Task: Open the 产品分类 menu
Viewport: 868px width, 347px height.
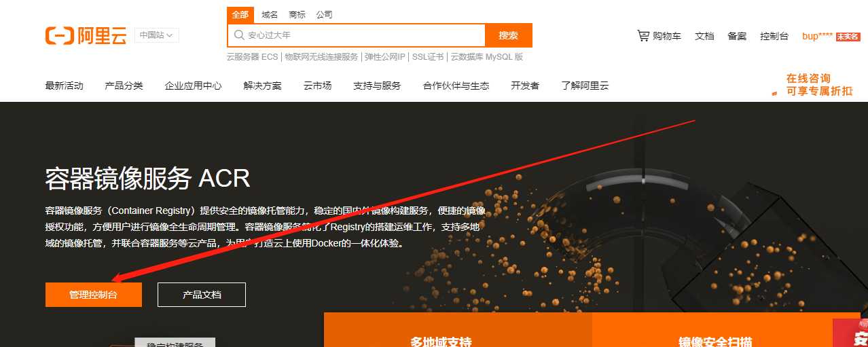Action: [124, 86]
